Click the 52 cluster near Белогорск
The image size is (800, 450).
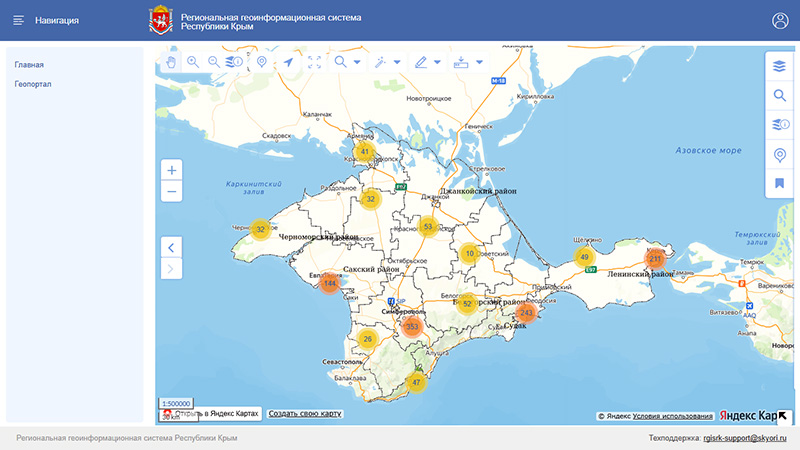467,304
